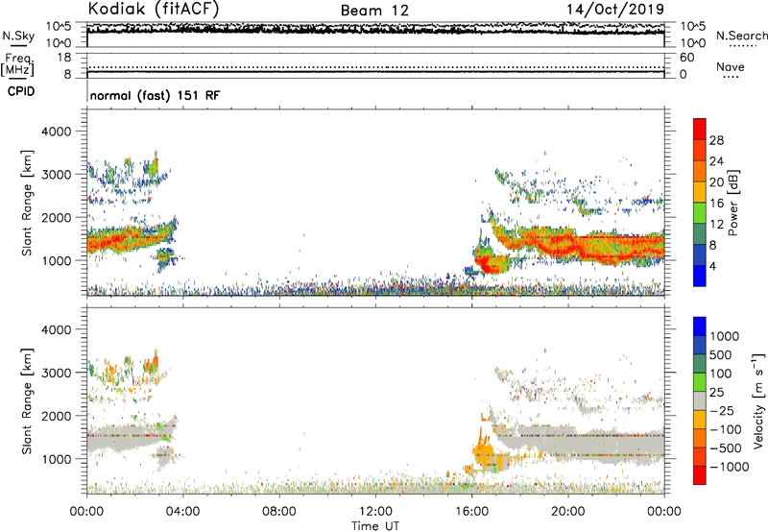
Task: Click the 'N.Search' legend label
Action: (741, 36)
